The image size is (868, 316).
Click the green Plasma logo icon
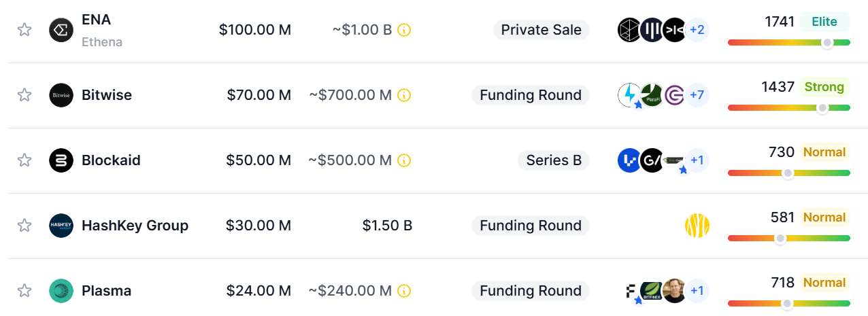pos(61,291)
